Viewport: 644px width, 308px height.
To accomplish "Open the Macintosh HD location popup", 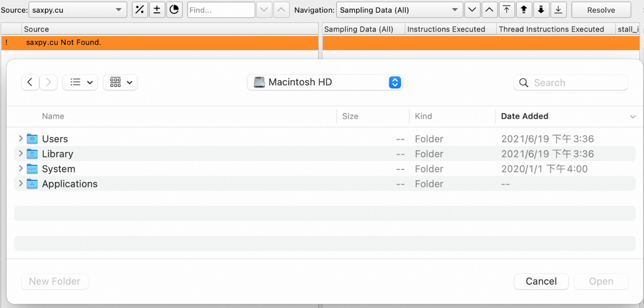I will 325,82.
